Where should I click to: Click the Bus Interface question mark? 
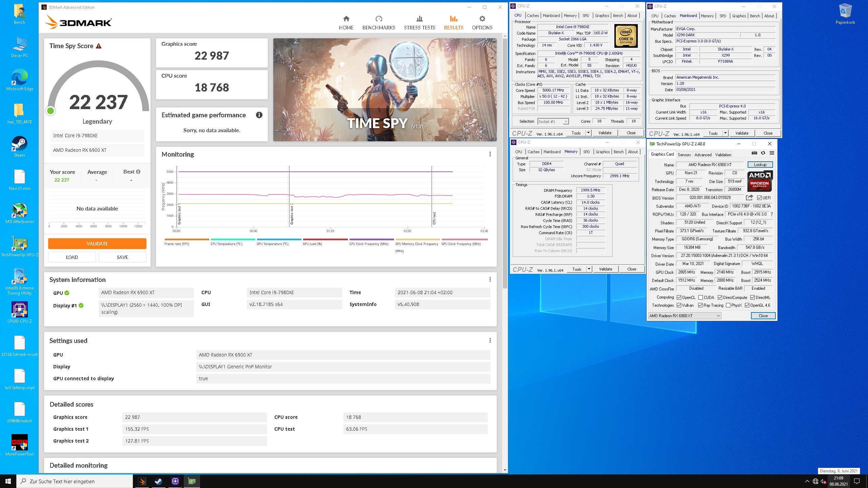point(772,214)
